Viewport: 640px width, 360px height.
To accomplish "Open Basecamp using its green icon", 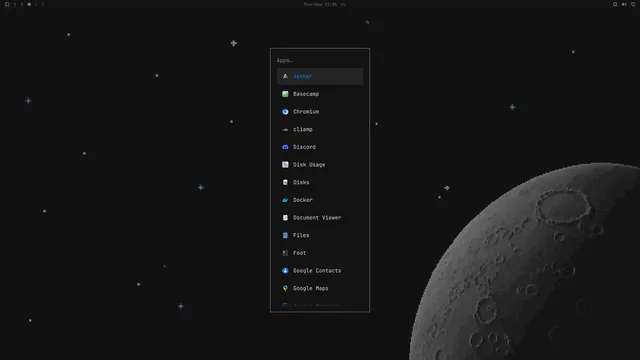I will [x=285, y=94].
